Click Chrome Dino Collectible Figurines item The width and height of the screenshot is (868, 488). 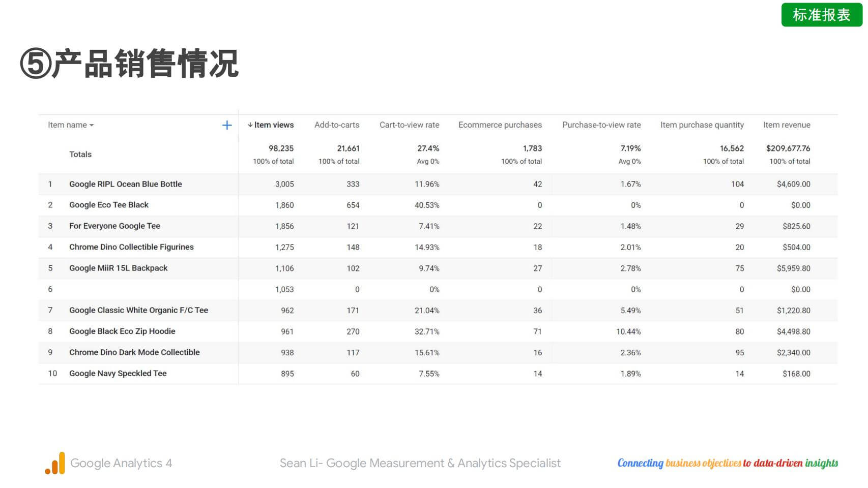[x=131, y=247]
